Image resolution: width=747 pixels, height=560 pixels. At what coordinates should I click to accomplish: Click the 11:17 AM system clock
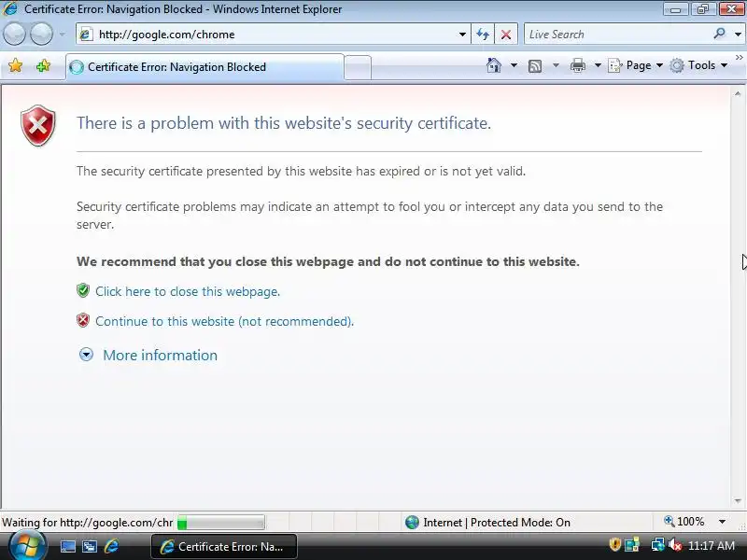click(712, 546)
